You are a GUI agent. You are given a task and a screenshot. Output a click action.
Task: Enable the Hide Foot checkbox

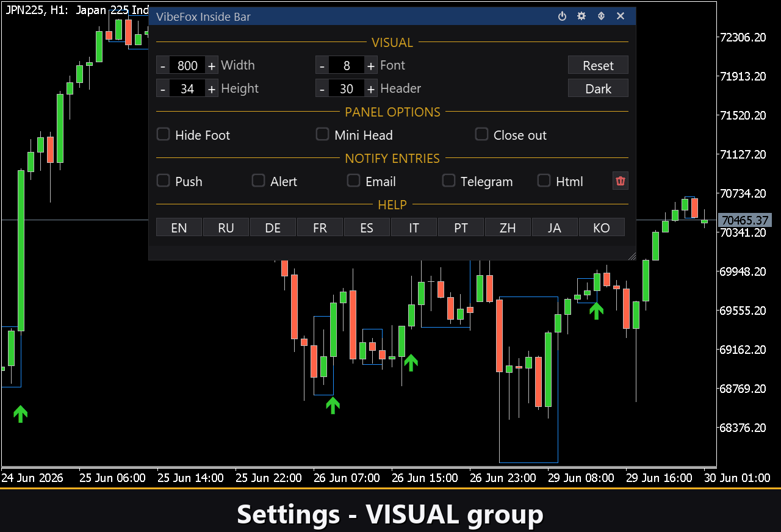click(x=163, y=134)
